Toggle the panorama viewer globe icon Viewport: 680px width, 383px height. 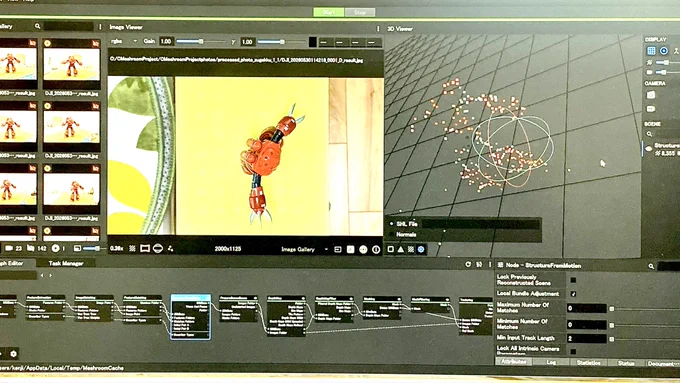[x=158, y=249]
